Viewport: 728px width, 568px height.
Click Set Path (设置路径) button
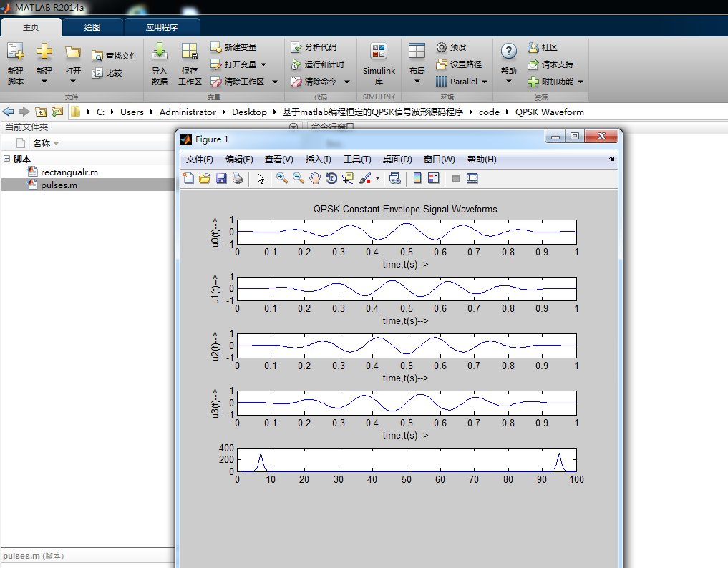pos(459,64)
